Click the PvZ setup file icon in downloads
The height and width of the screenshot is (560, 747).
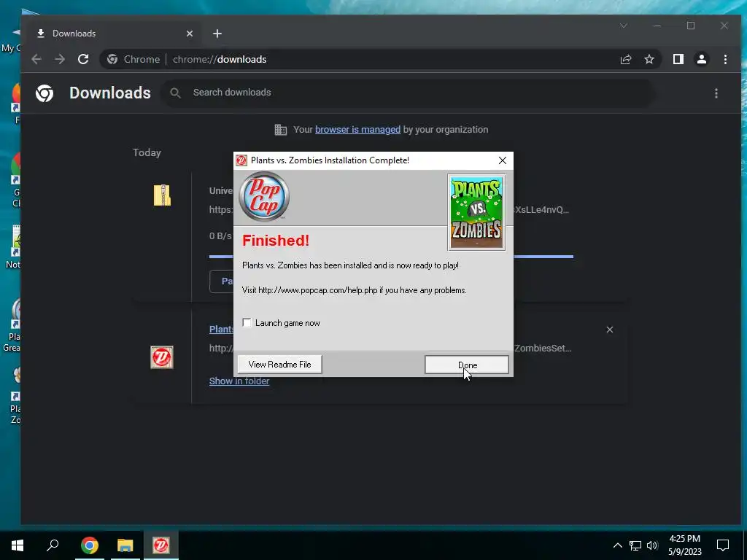[162, 357]
